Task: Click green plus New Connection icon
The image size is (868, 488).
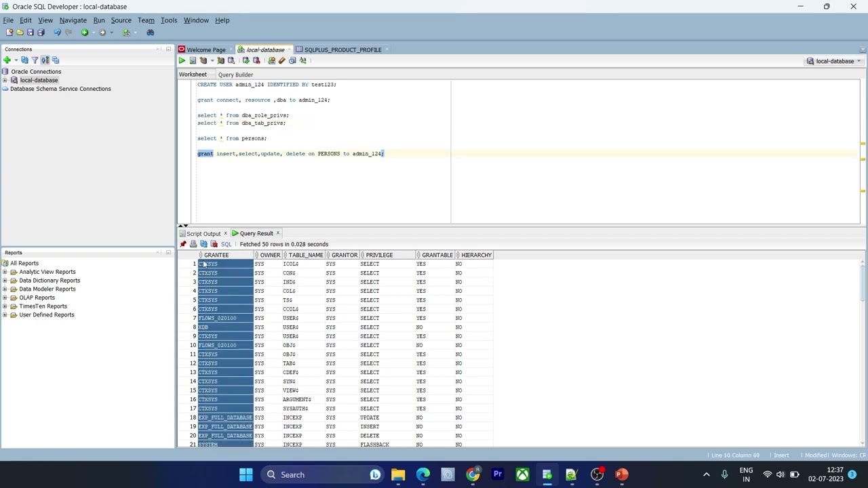Action: [x=7, y=60]
